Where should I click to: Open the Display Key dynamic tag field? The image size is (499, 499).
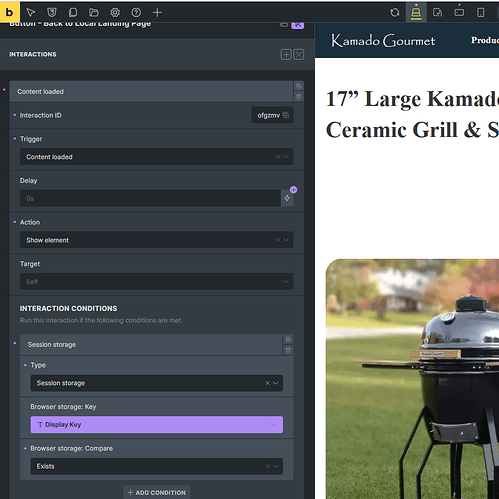156,425
